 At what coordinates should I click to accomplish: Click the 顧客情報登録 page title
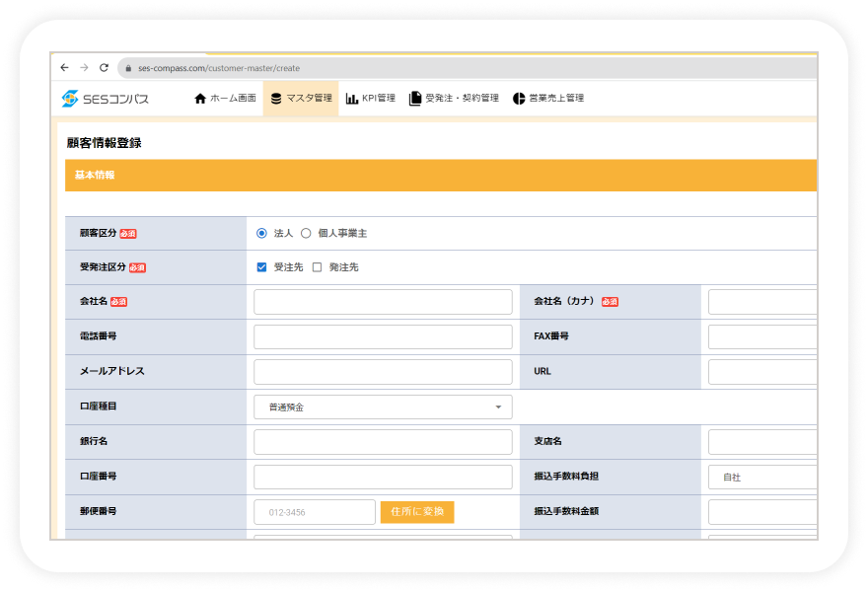[x=105, y=143]
